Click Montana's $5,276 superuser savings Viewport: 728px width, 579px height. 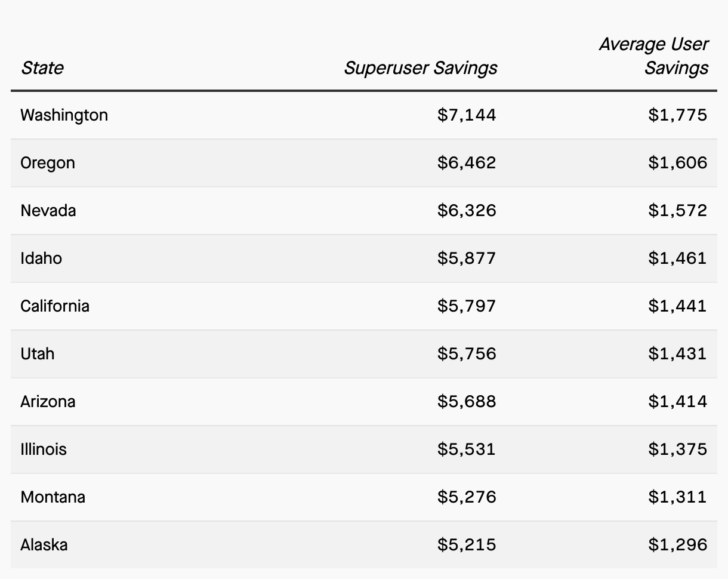pos(466,497)
